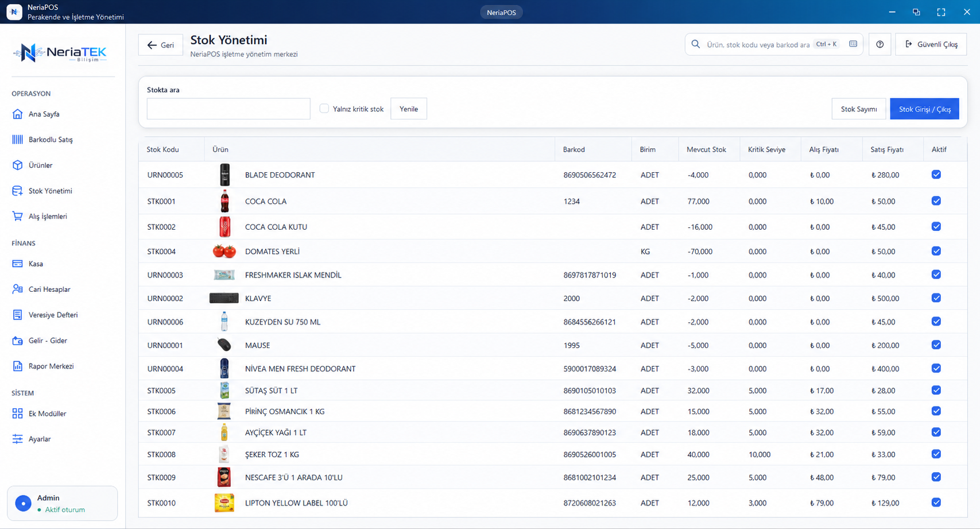This screenshot has height=529, width=980.
Task: Open the Kasa icon under Finans
Action: (18, 264)
